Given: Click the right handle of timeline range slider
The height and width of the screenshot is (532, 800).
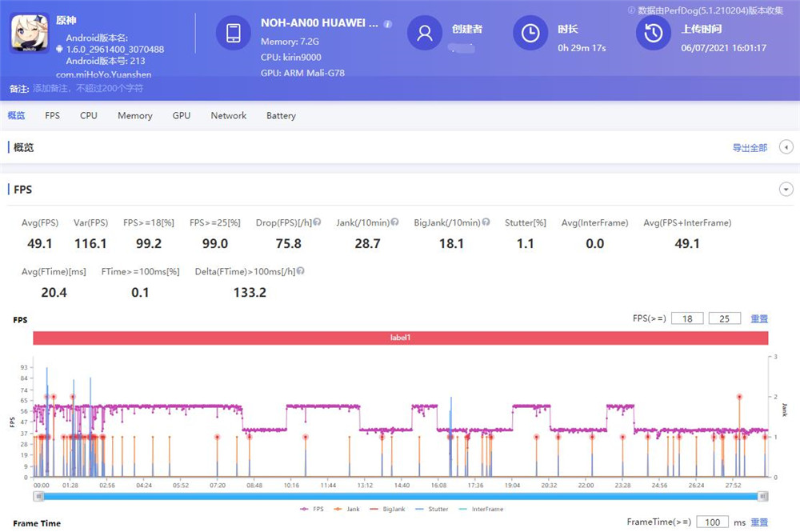Looking at the screenshot, I should pos(762,496).
